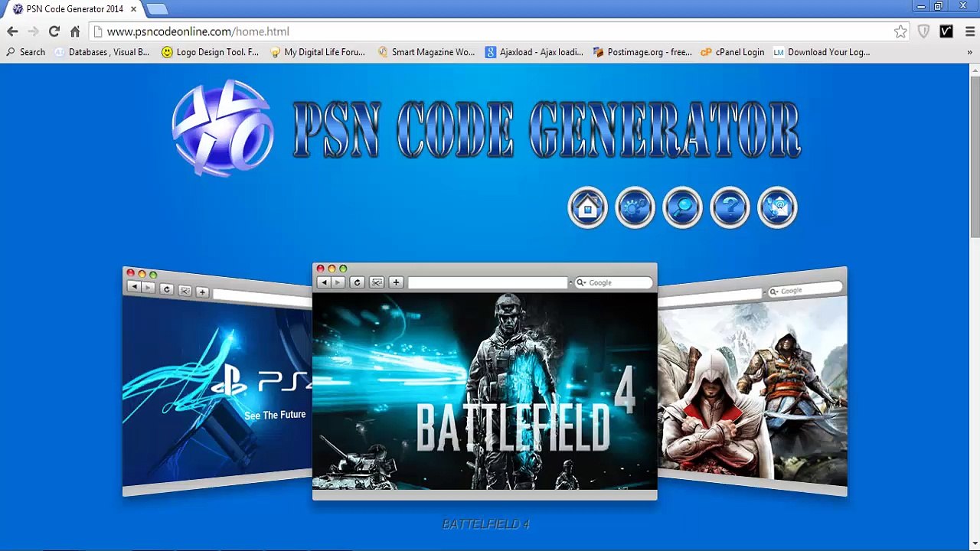
Task: Restore down the Chrome window
Action: pyautogui.click(x=939, y=6)
